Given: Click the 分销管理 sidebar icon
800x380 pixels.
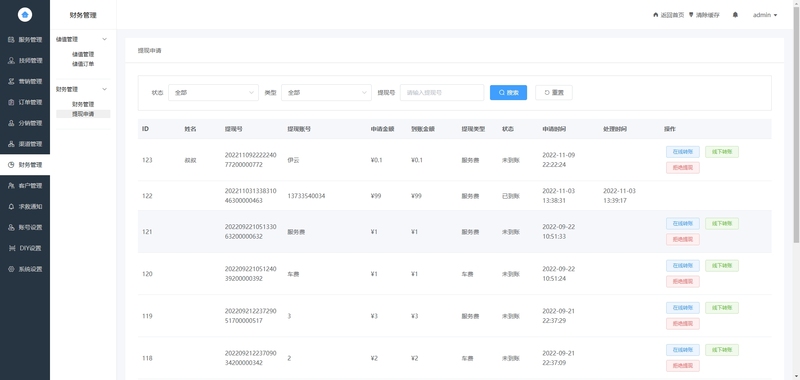Looking at the screenshot, I should 11,123.
